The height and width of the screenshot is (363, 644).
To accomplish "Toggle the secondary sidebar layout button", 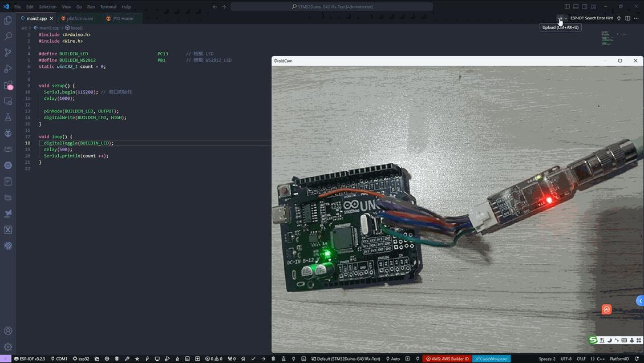I will [585, 7].
